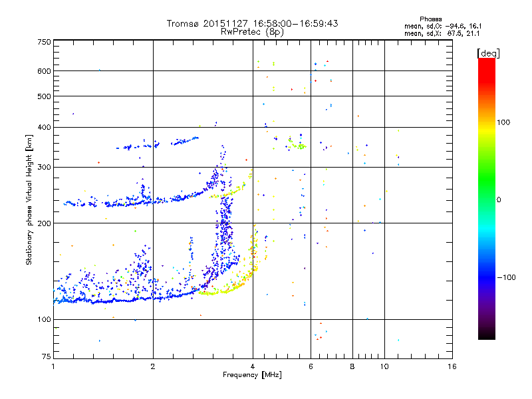The width and height of the screenshot is (532, 399).
Task: Click the y-axis tick label '200'
Action: pos(44,223)
